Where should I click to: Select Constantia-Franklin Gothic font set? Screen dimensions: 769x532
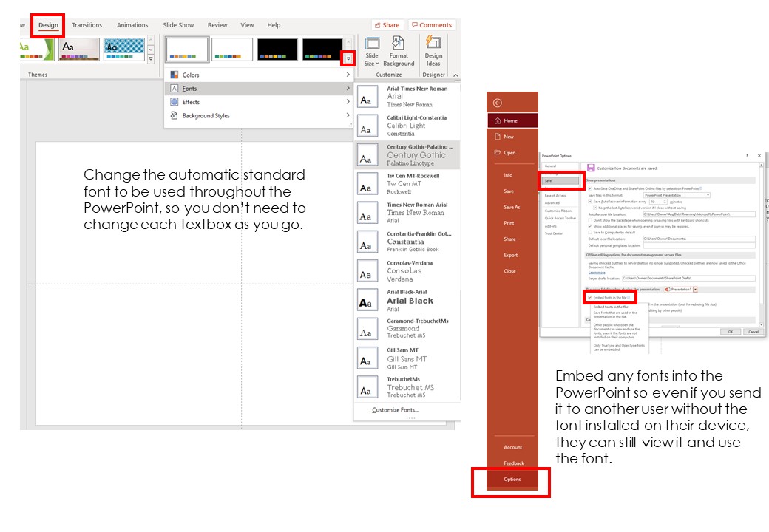tap(407, 242)
